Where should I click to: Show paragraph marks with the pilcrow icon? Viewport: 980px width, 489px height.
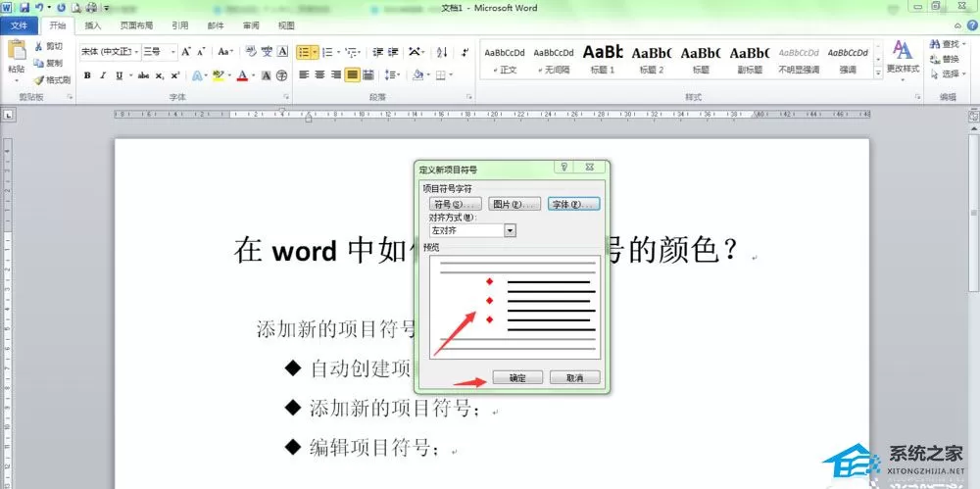tap(465, 52)
